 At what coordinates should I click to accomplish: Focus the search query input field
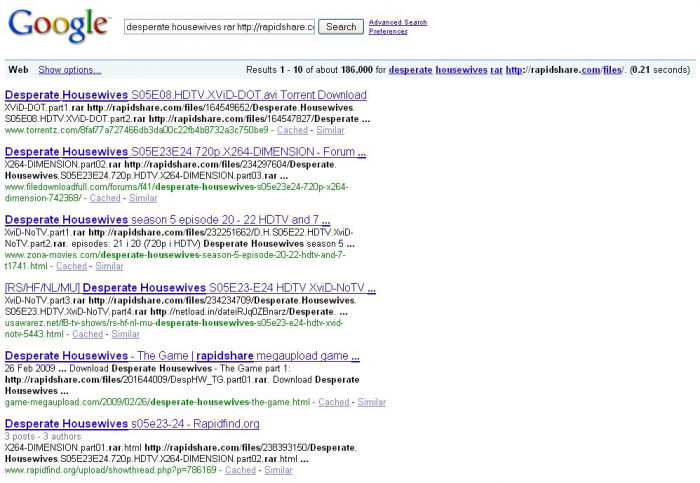pyautogui.click(x=219, y=27)
